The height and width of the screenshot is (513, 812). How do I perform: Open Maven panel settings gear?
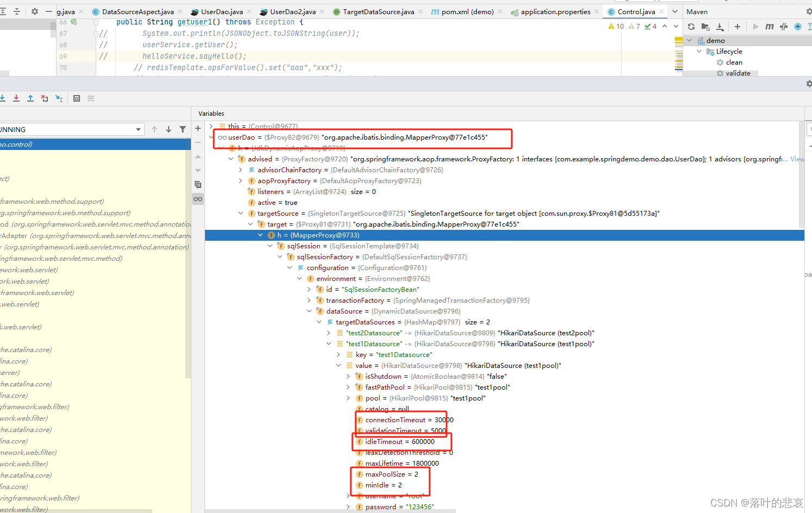pyautogui.click(x=809, y=11)
